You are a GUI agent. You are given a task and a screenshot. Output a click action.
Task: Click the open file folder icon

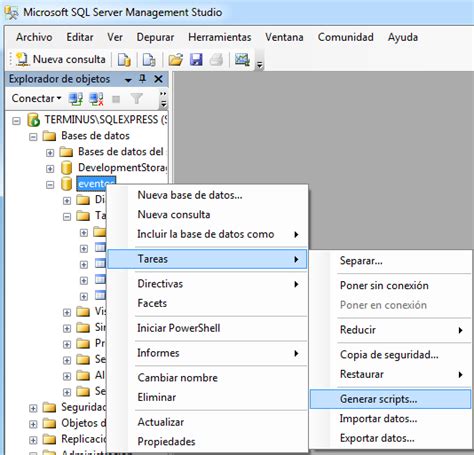click(176, 60)
